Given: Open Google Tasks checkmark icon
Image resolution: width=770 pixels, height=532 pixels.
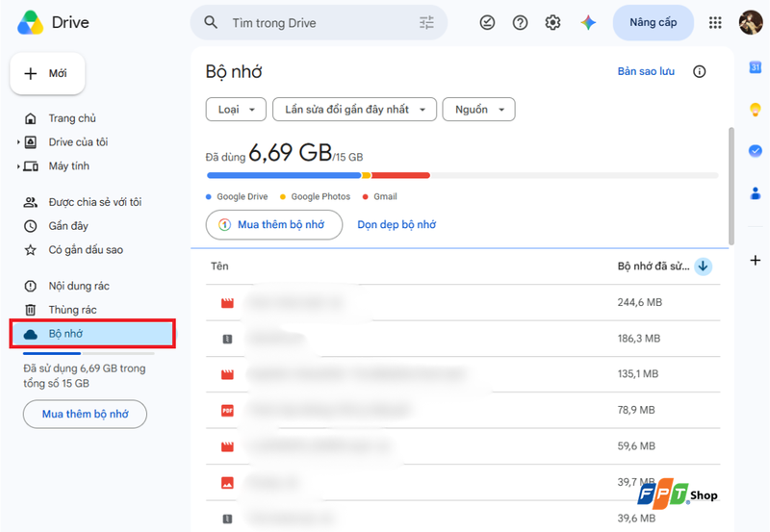Looking at the screenshot, I should pos(756,151).
